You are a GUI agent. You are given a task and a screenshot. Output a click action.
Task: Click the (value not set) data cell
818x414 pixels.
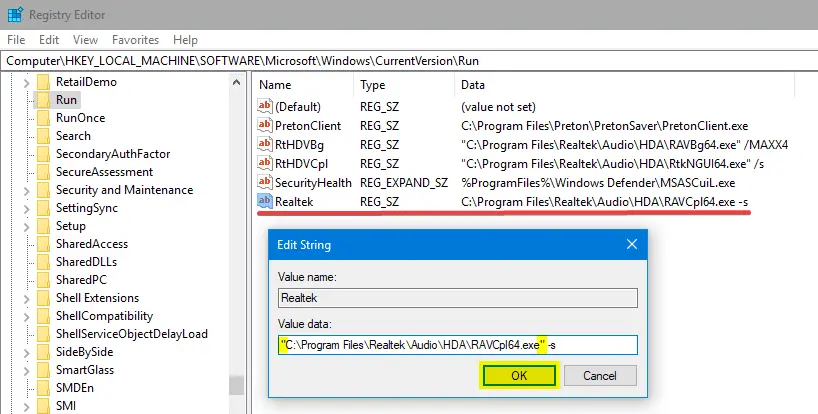click(x=498, y=107)
